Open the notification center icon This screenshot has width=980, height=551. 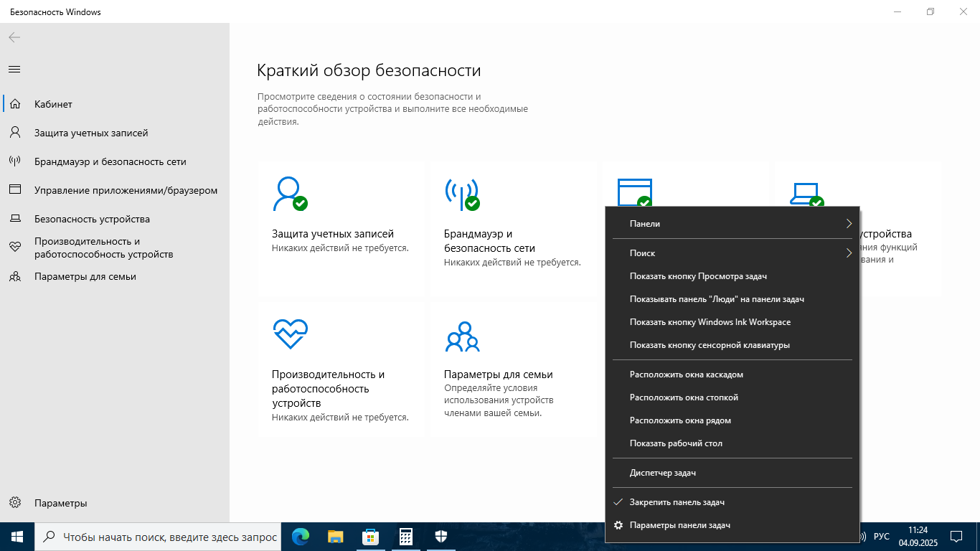956,537
